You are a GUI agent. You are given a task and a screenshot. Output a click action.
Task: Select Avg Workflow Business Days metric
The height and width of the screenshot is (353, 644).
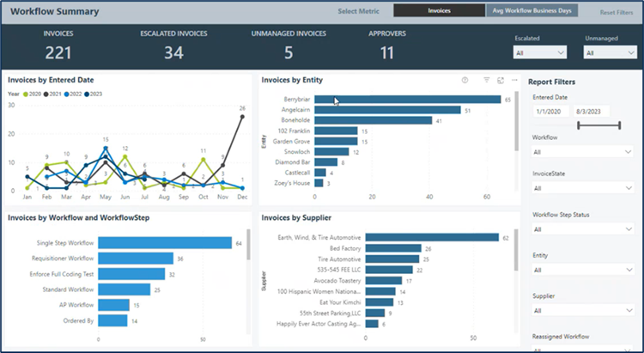(x=532, y=10)
